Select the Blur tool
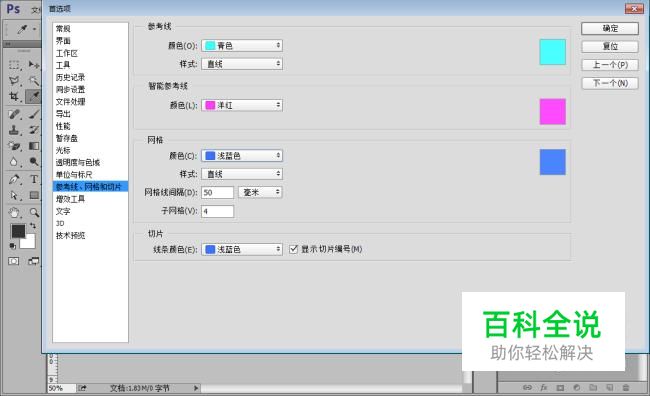Screen dimensions: 650x396 (14, 162)
